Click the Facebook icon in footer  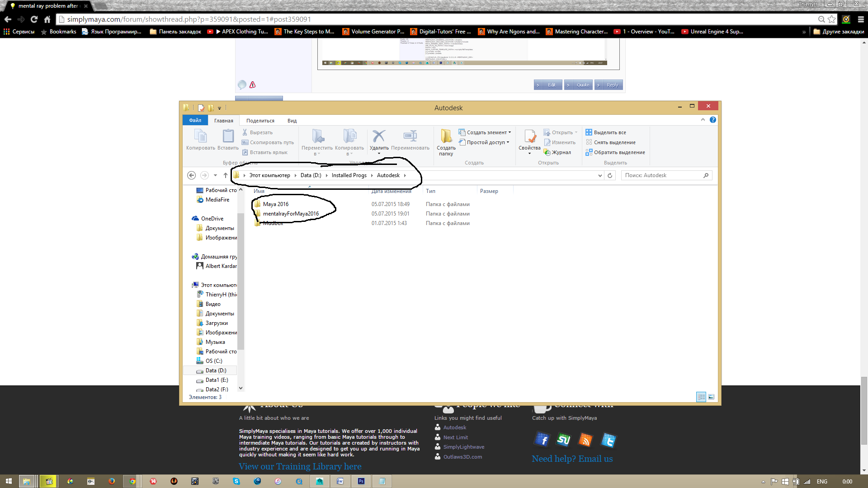tap(542, 440)
